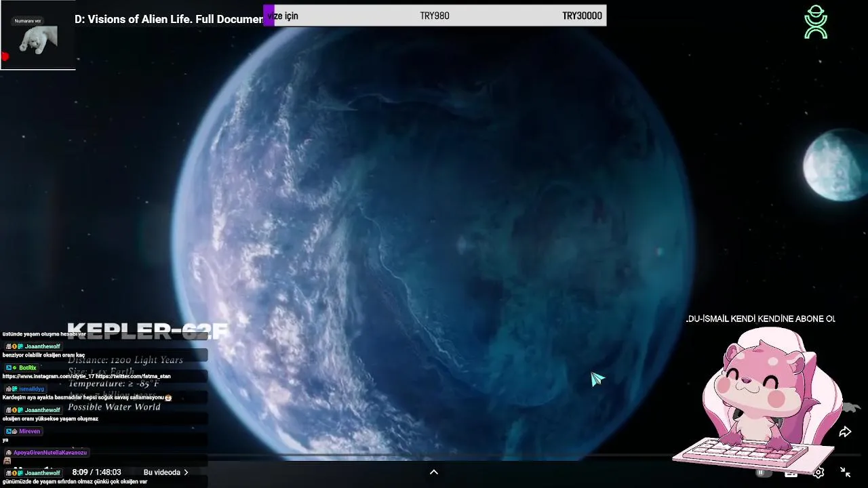Click the 'Possible Water World' caption text
The width and height of the screenshot is (868, 488).
tap(114, 407)
